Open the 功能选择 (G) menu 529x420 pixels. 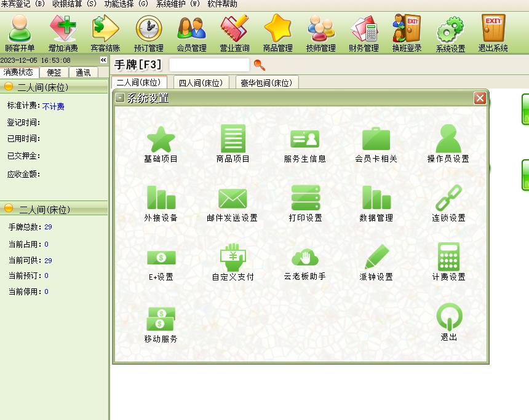pyautogui.click(x=126, y=4)
